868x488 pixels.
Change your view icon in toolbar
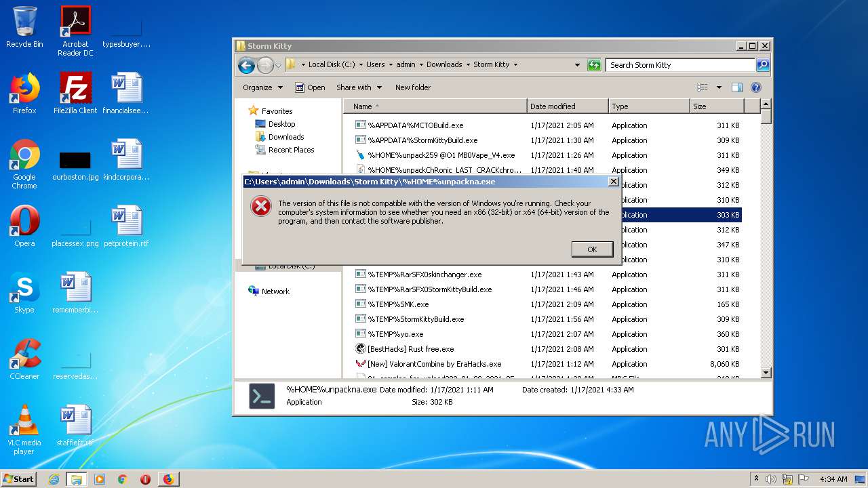[703, 87]
